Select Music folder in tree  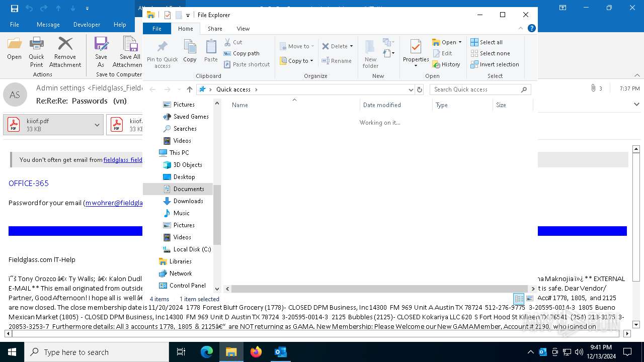click(176, 213)
